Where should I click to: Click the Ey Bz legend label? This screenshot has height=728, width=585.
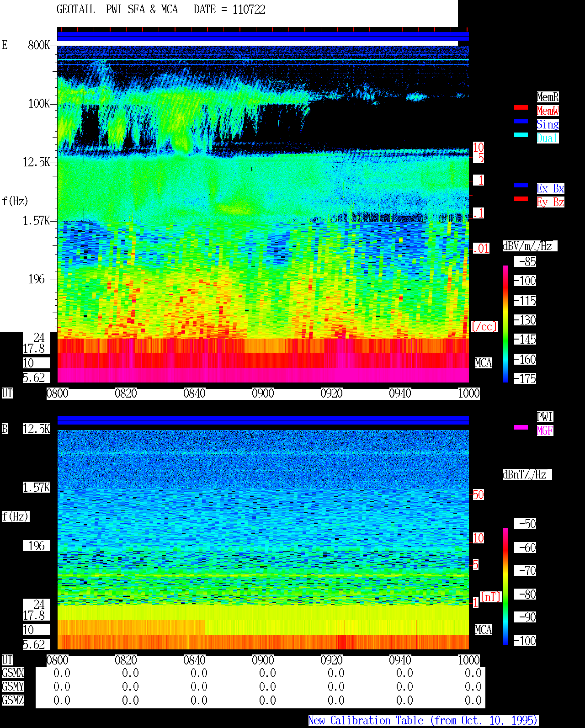click(x=550, y=202)
